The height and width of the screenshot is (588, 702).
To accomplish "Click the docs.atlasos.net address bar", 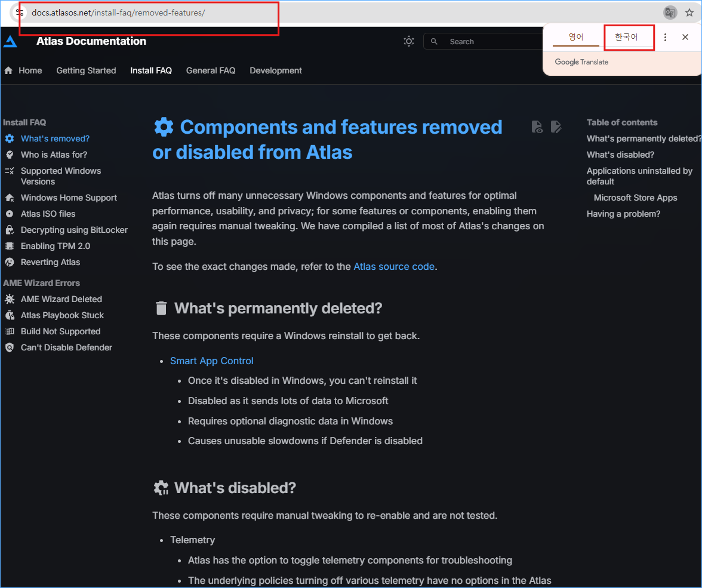I will 118,13.
